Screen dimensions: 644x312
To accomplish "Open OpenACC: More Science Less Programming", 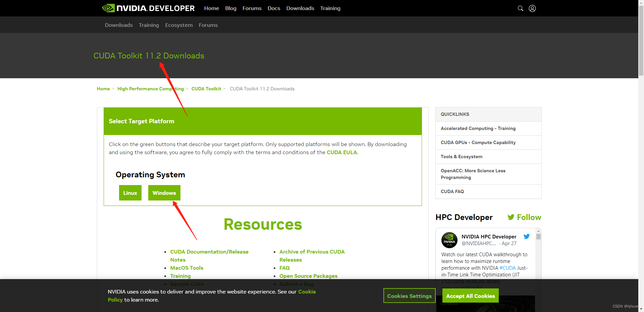I will [488, 174].
